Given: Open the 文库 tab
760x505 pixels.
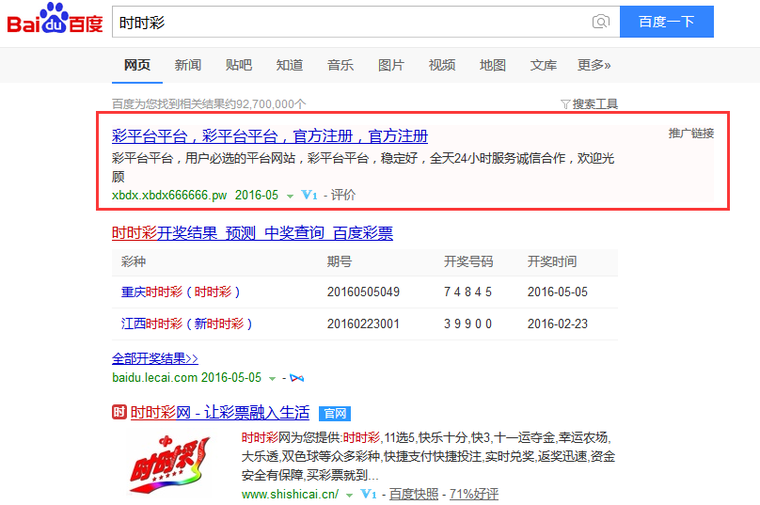Looking at the screenshot, I should [x=543, y=65].
